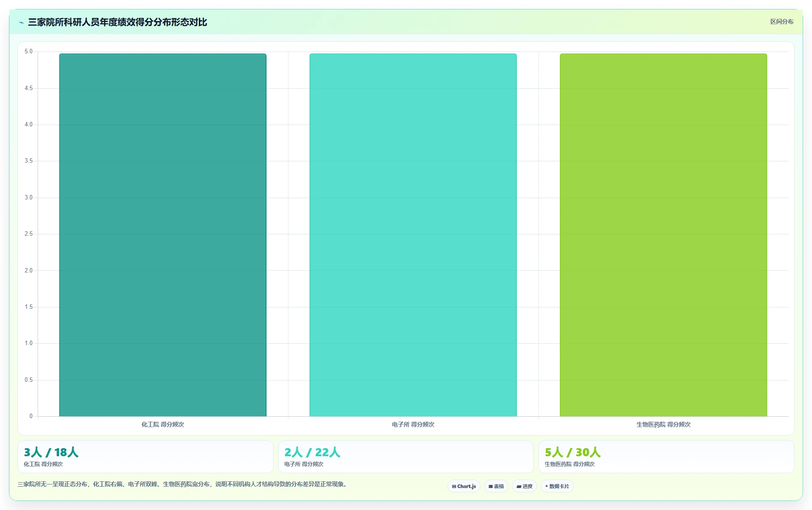The width and height of the screenshot is (812, 510).
Task: Click the 区间分布 label at top right
Action: tap(782, 22)
